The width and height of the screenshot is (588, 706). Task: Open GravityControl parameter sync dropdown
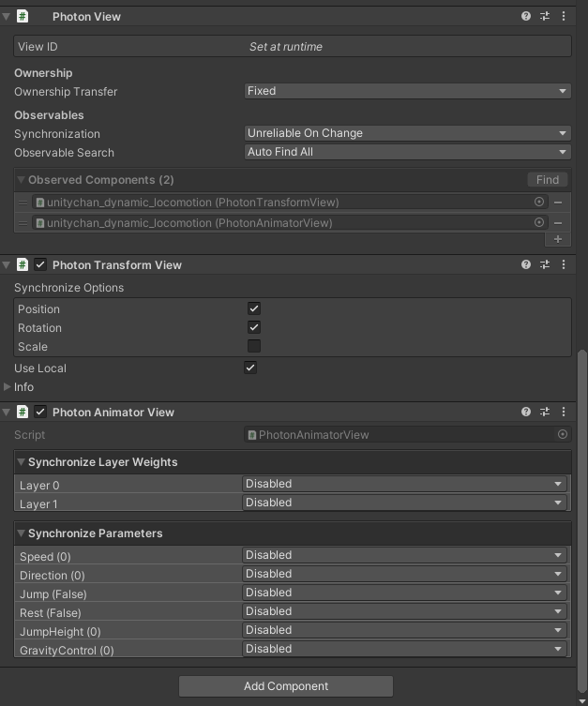[x=404, y=649]
